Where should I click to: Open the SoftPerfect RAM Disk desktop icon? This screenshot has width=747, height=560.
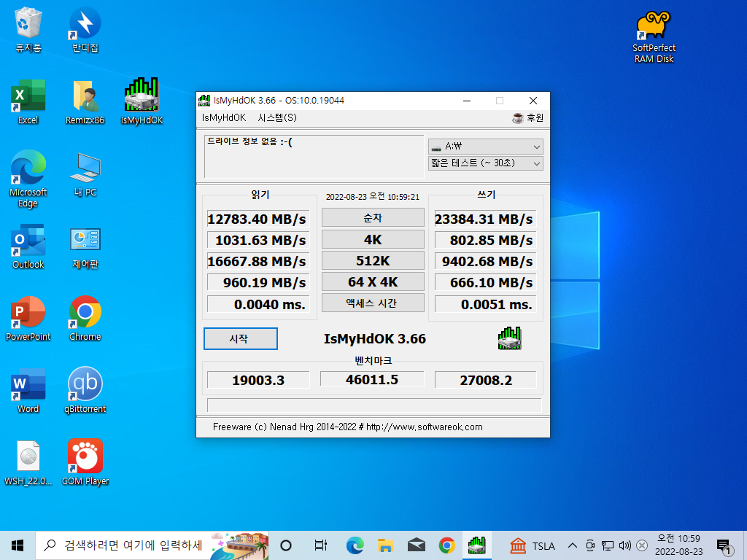pyautogui.click(x=654, y=36)
